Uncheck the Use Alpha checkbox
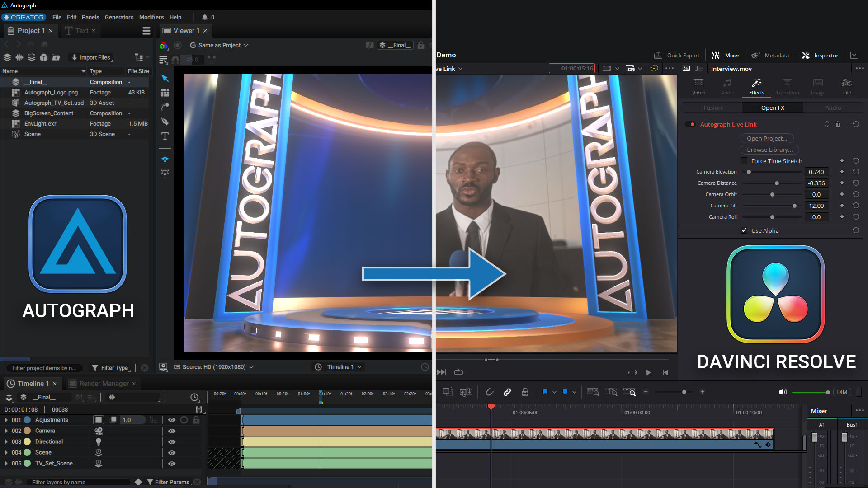The image size is (868, 488). coord(744,230)
